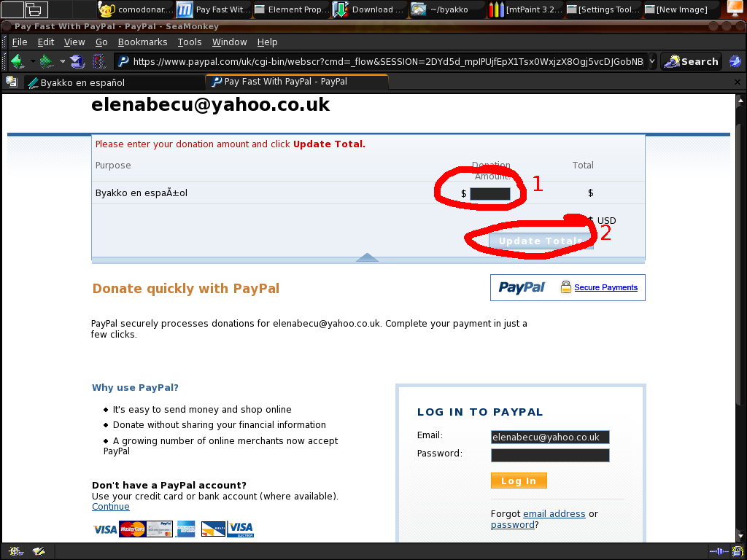Click the SeaMonkey Navigator icon in the status bar
The width and height of the screenshot is (747, 560).
coord(15,551)
